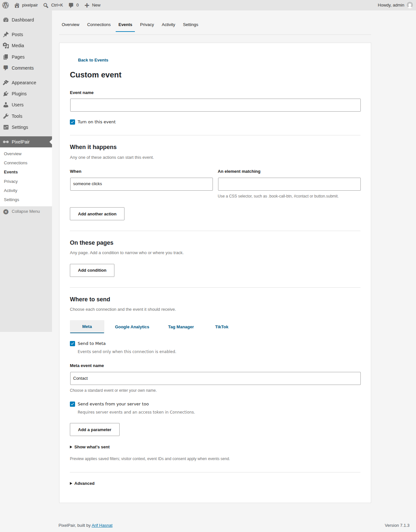Click the Add a parameter button
Image resolution: width=416 pixels, height=532 pixels.
coord(95,430)
